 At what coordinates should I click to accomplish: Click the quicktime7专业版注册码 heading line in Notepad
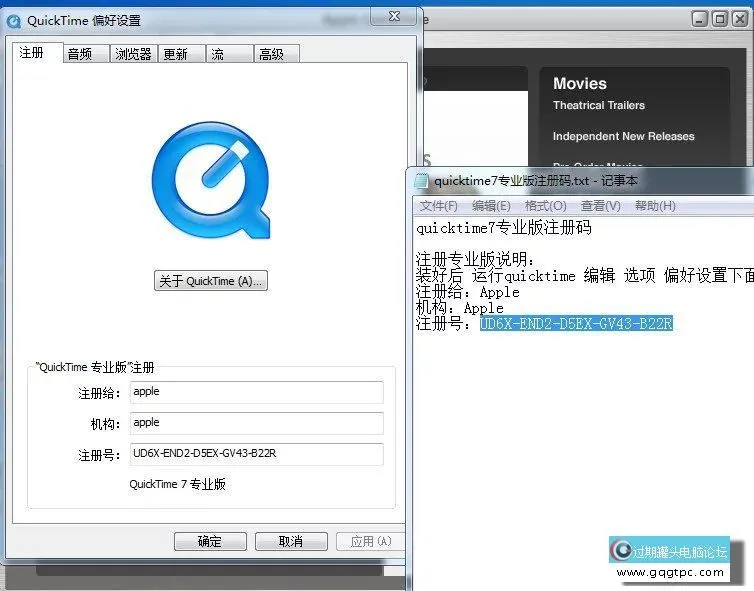[x=504, y=228]
